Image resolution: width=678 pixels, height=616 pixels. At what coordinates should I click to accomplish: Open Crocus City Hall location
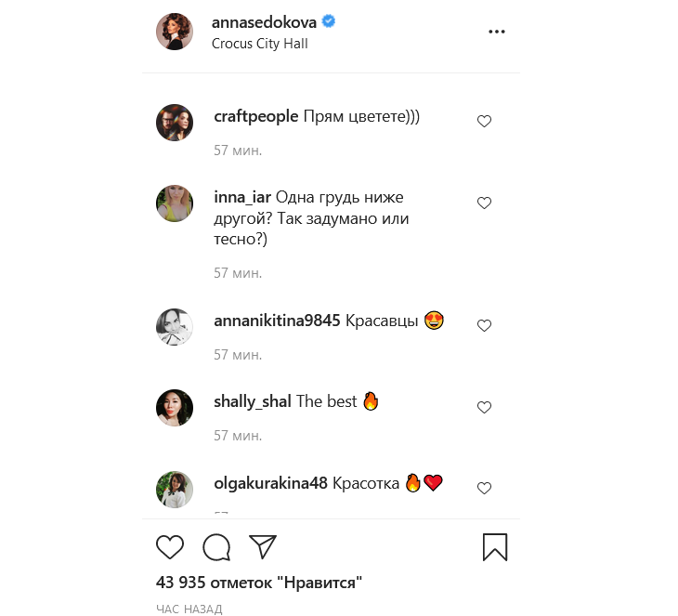tap(259, 44)
